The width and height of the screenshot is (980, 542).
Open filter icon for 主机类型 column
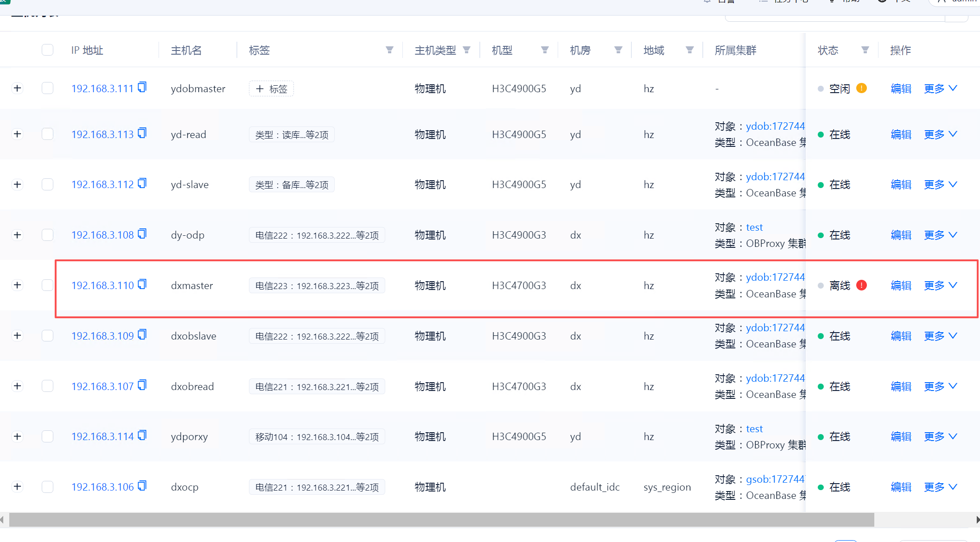tap(466, 50)
